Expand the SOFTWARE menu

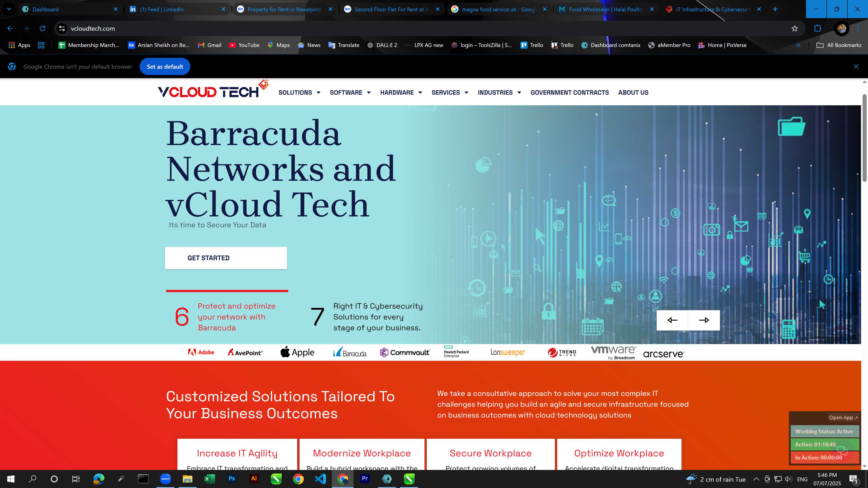coord(350,93)
